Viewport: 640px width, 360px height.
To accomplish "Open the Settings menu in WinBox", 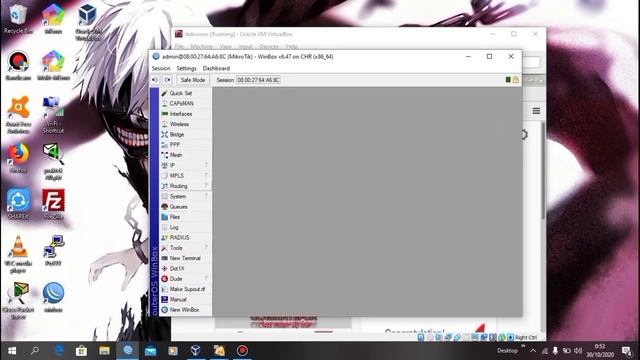I will [186, 68].
